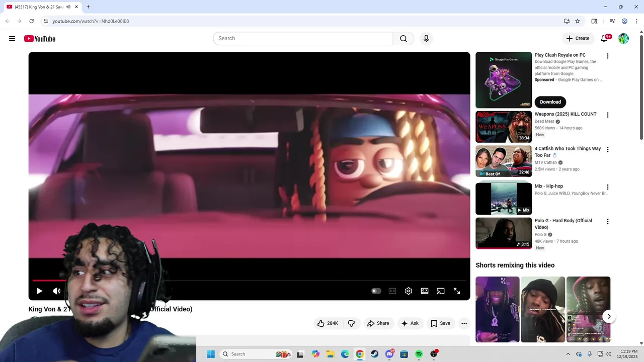Click the Create button

(578, 38)
